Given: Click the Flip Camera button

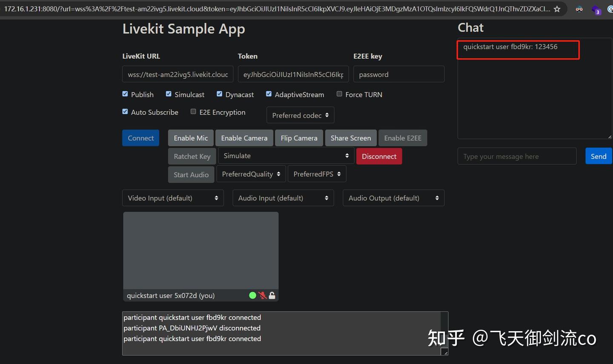Looking at the screenshot, I should click(299, 138).
